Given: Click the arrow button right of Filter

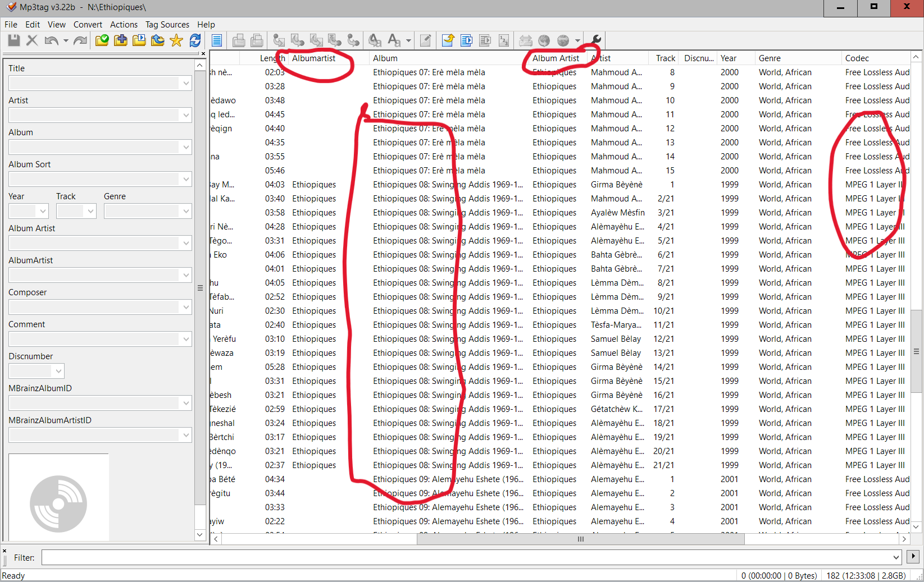Looking at the screenshot, I should coord(913,557).
